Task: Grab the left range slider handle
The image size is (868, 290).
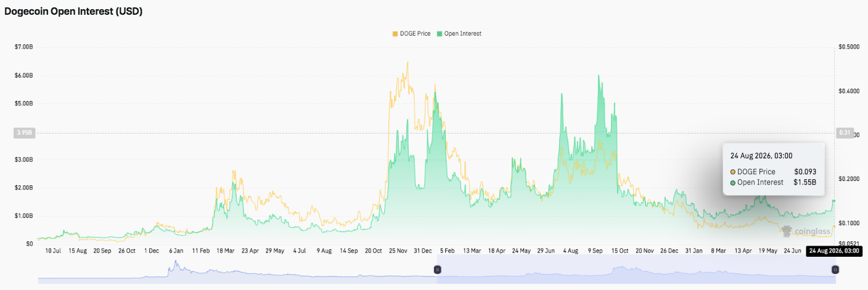Action: point(437,270)
